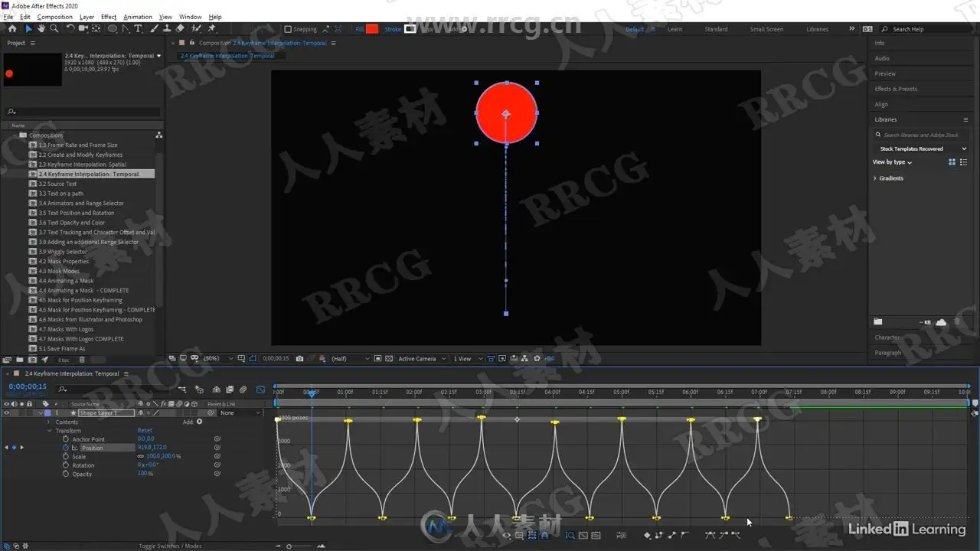Image resolution: width=980 pixels, height=551 pixels.
Task: Select the Eraser tool
Action: 180,28
